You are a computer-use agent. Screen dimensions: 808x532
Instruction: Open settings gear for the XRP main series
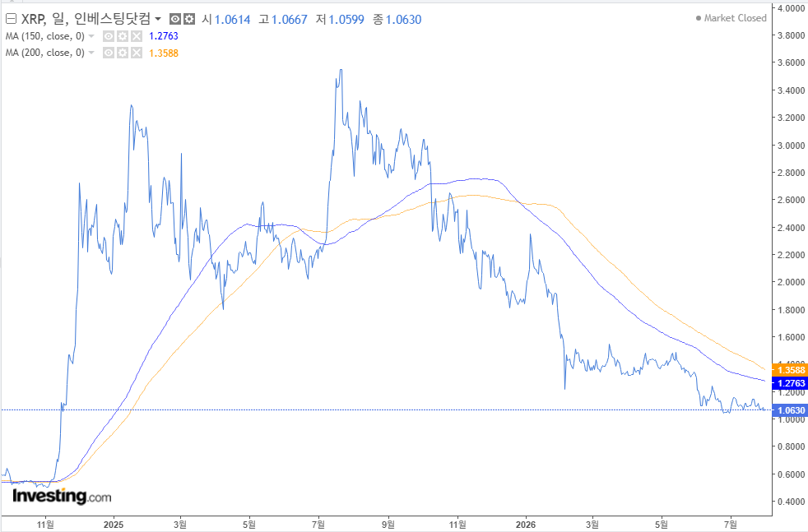(x=189, y=20)
